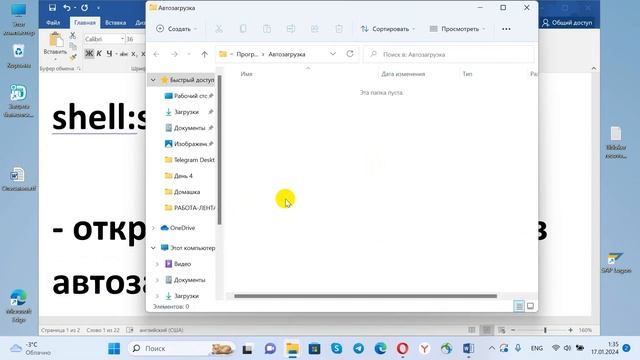This screenshot has height=360, width=640.
Task: Click the Undo icon in Word title bar
Action: tap(67, 7)
